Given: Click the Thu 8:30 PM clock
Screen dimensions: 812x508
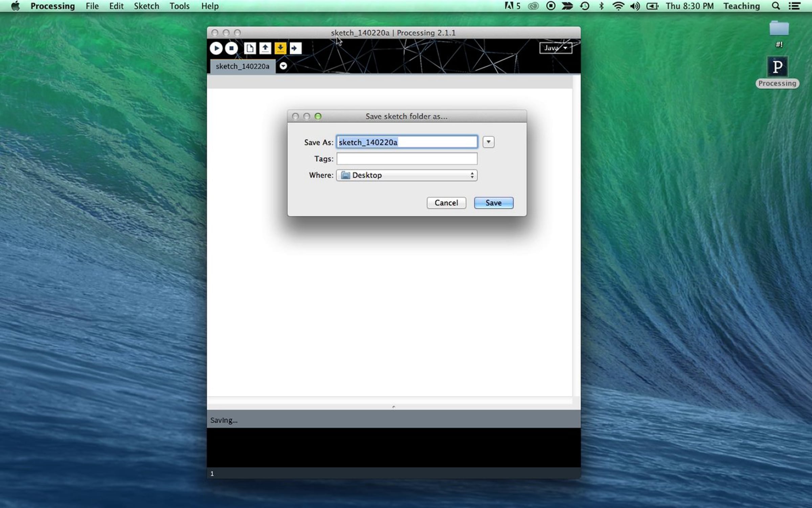Looking at the screenshot, I should (x=690, y=6).
